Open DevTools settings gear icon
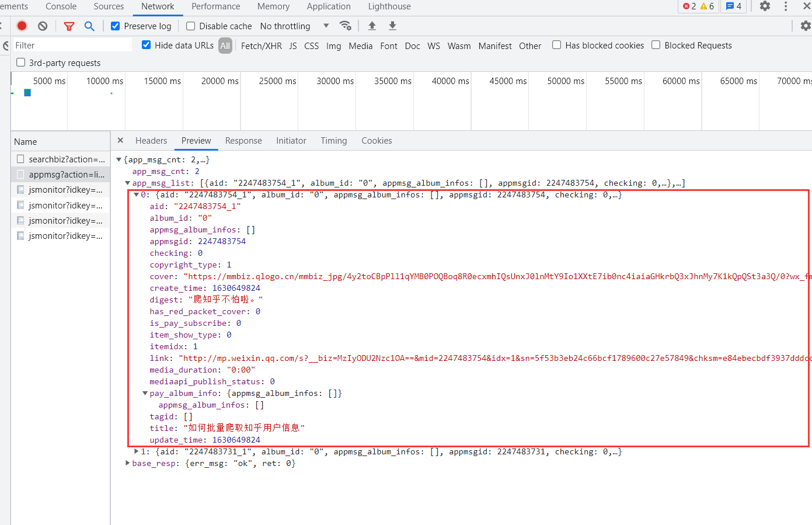Viewport: 812px width, 525px height. pos(765,6)
